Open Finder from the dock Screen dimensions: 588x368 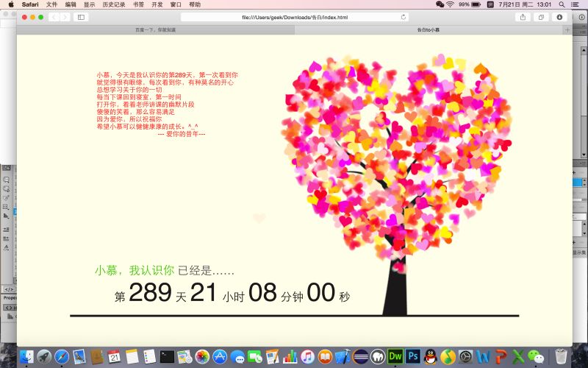tap(26, 356)
